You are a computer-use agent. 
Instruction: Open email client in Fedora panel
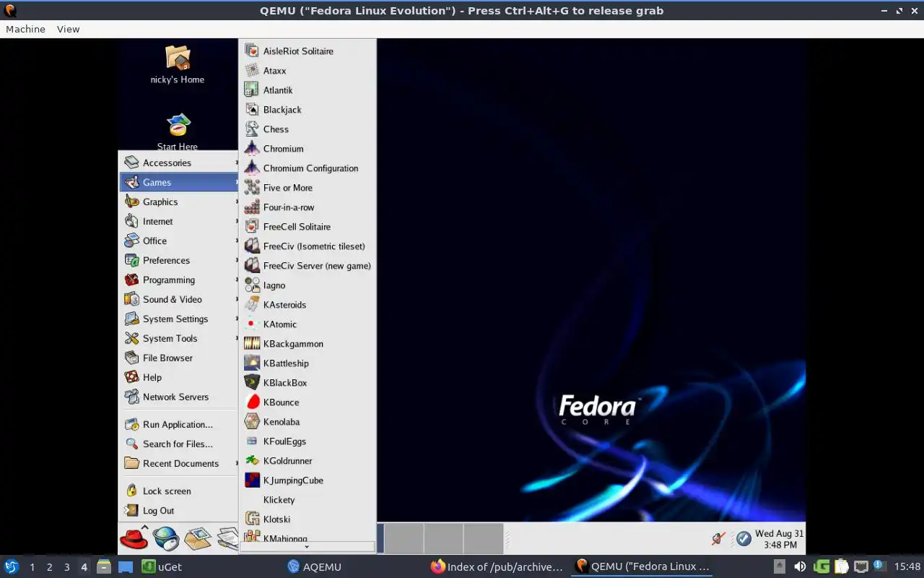(x=198, y=538)
